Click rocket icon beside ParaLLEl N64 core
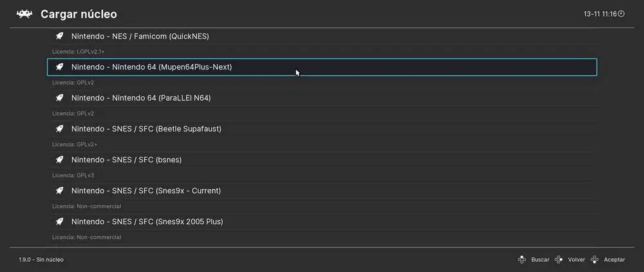Image resolution: width=644 pixels, height=272 pixels. click(59, 98)
